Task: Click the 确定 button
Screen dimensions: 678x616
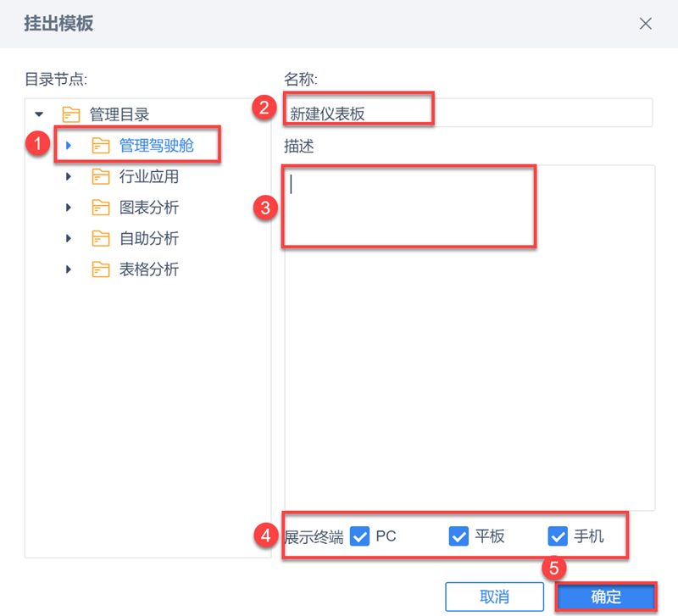Action: click(606, 597)
